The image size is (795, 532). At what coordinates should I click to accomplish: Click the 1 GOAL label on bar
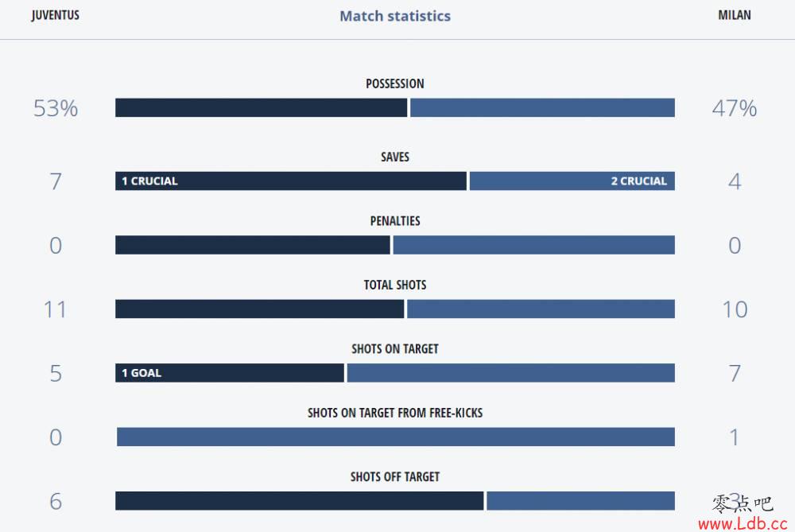coord(142,373)
